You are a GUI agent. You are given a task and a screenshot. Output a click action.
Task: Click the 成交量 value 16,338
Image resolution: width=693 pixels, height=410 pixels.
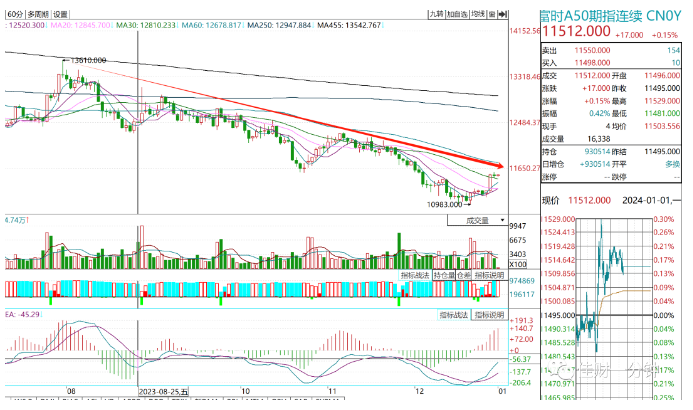(x=599, y=139)
